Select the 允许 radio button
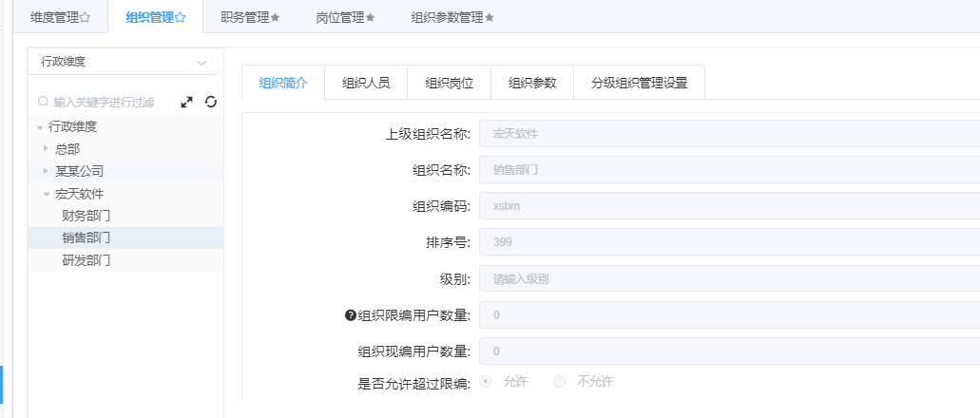The width and height of the screenshot is (980, 418). tap(486, 381)
